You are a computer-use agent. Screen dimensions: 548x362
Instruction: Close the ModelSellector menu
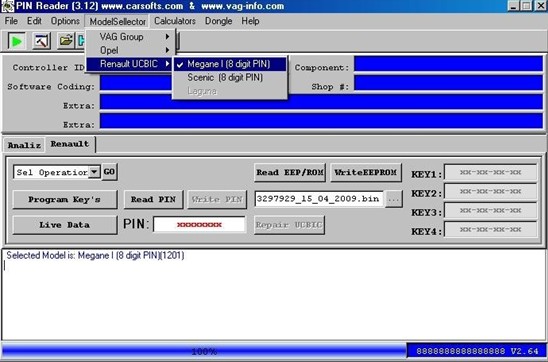pos(117,21)
